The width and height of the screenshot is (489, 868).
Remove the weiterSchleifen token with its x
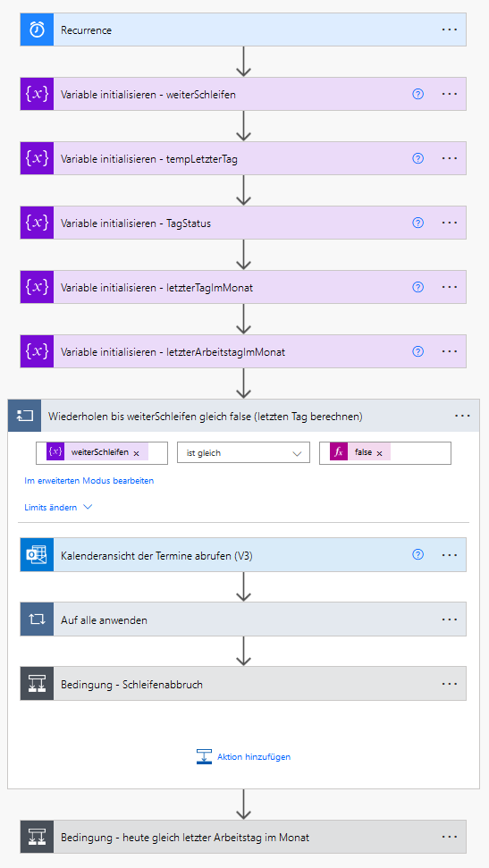pos(136,453)
